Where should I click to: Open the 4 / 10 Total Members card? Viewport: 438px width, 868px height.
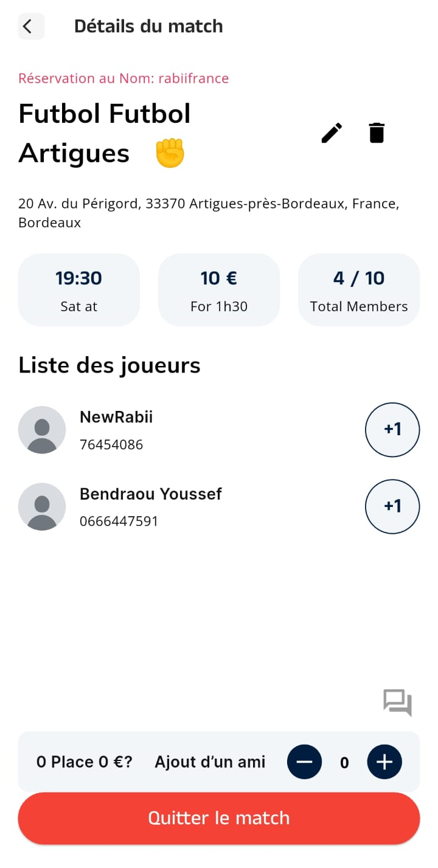(x=359, y=290)
